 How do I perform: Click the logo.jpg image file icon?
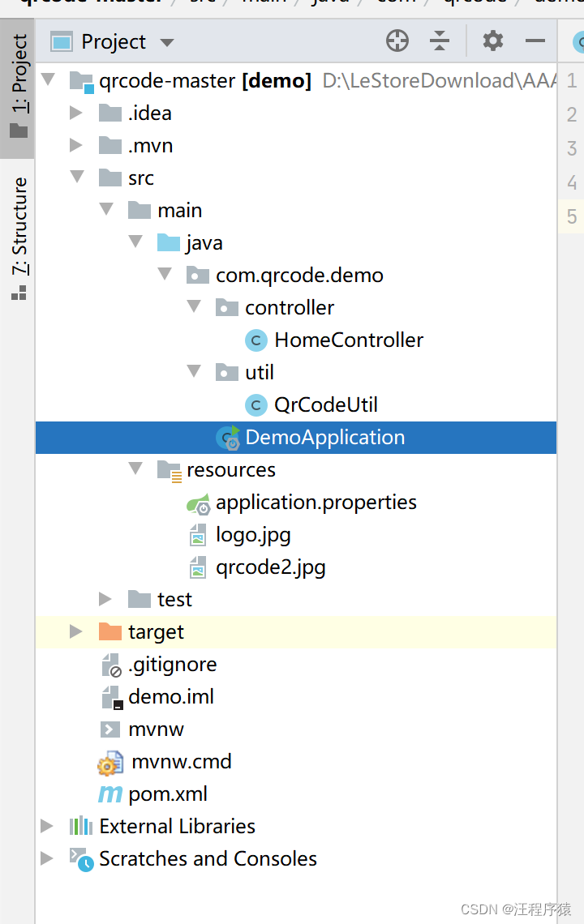[198, 535]
